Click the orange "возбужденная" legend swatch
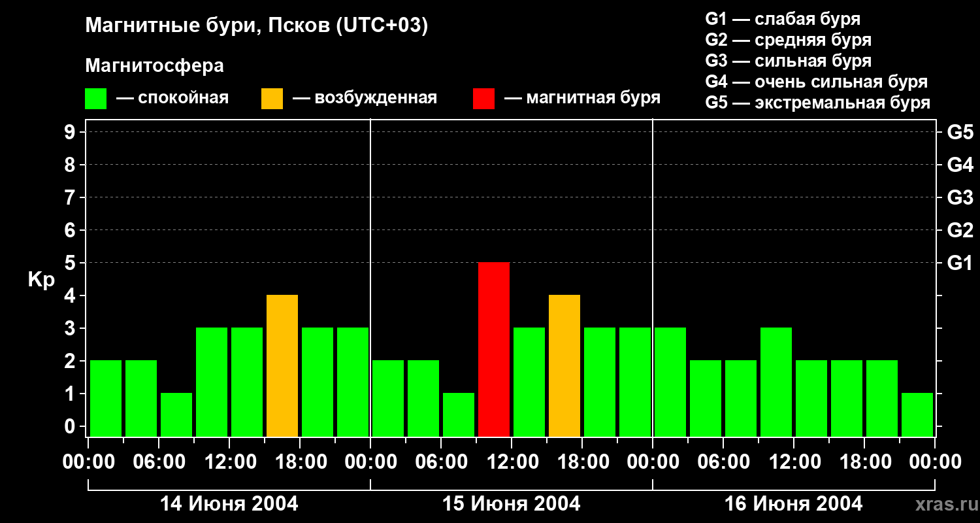980x523 pixels. click(272, 99)
